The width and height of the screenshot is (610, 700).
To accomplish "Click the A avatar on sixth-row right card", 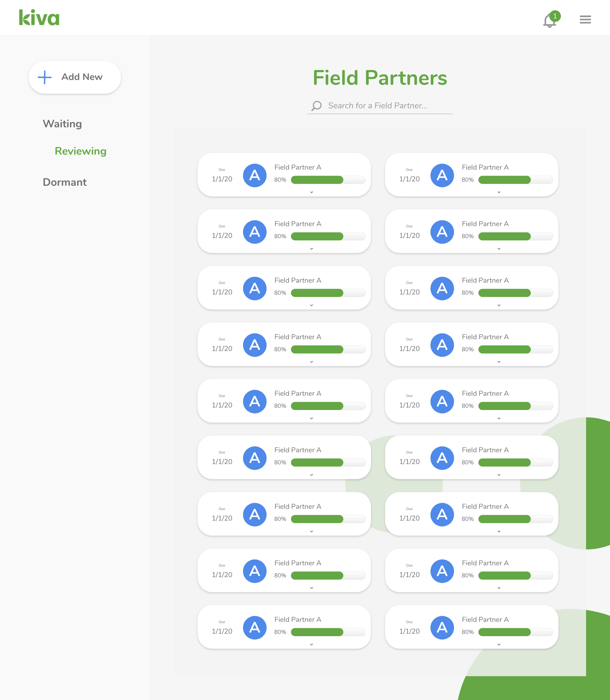I will click(442, 458).
